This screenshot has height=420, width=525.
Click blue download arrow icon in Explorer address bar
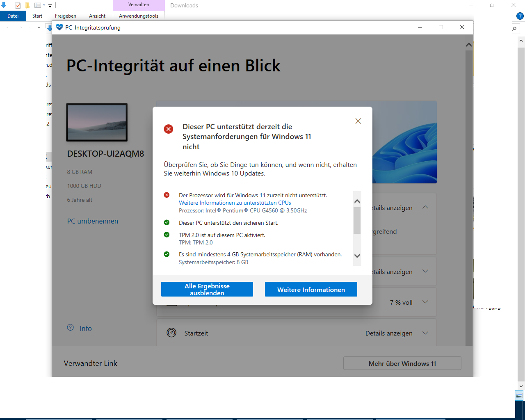49,28
